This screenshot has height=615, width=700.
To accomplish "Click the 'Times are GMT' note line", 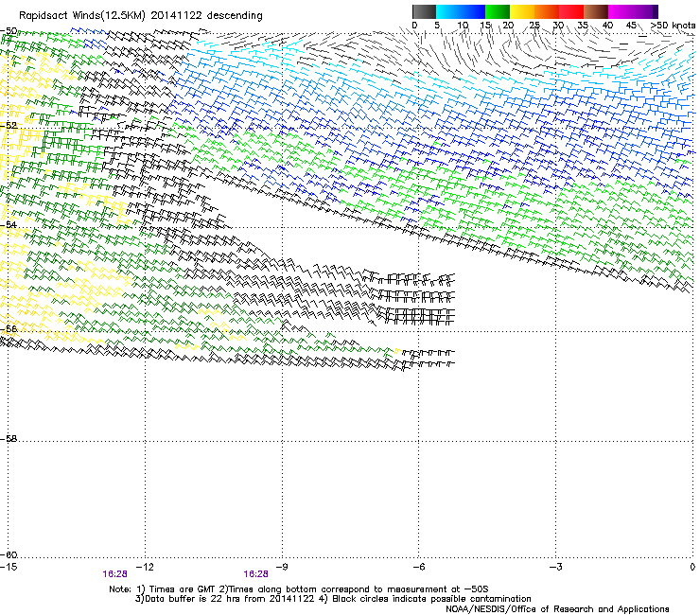I will (x=299, y=589).
